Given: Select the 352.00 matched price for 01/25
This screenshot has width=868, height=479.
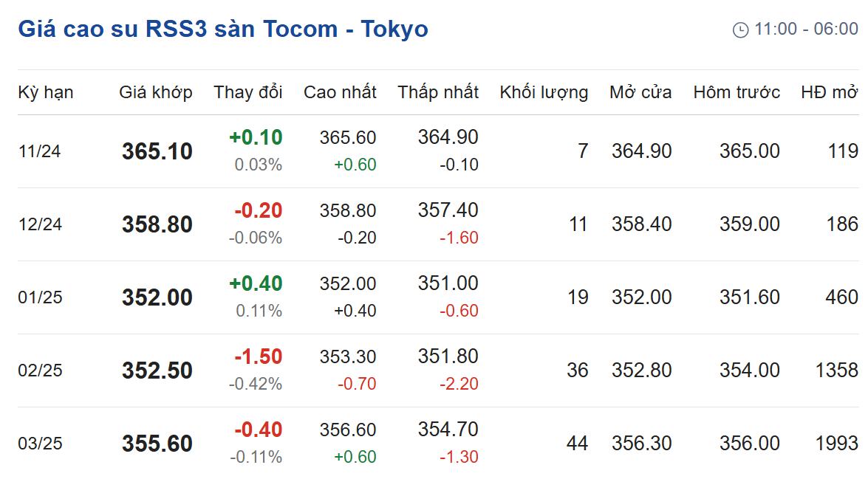Looking at the screenshot, I should click(157, 297).
